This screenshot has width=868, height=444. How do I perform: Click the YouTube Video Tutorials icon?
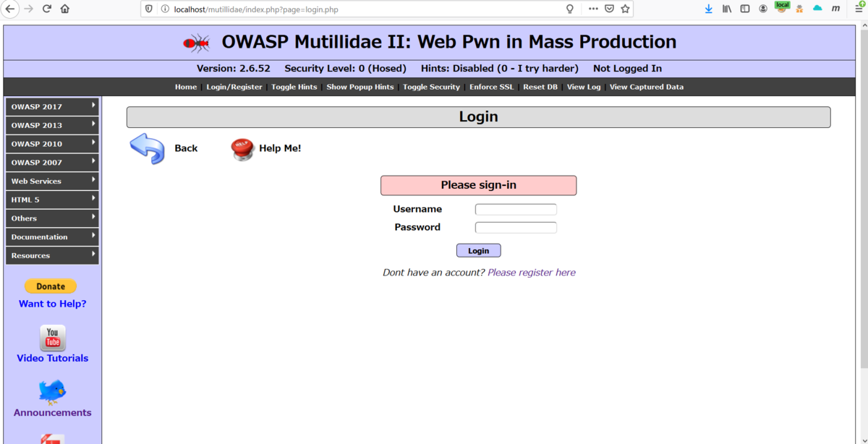pos(53,338)
